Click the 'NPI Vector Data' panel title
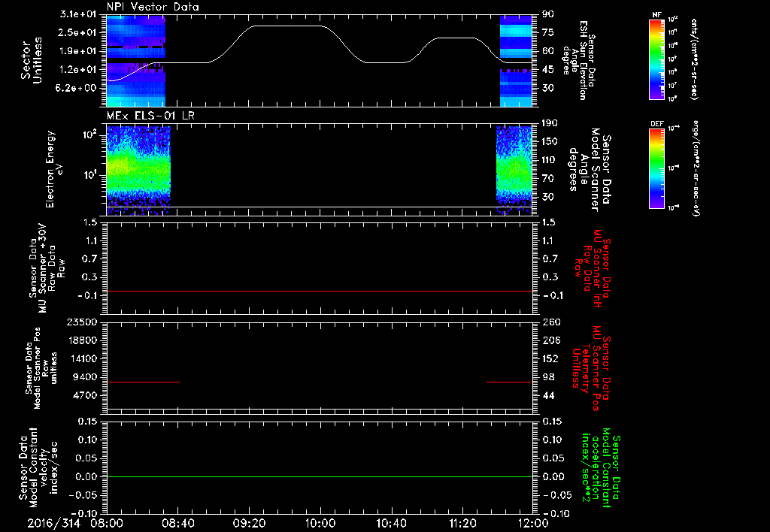Viewport: 770px width, 532px height. (153, 7)
